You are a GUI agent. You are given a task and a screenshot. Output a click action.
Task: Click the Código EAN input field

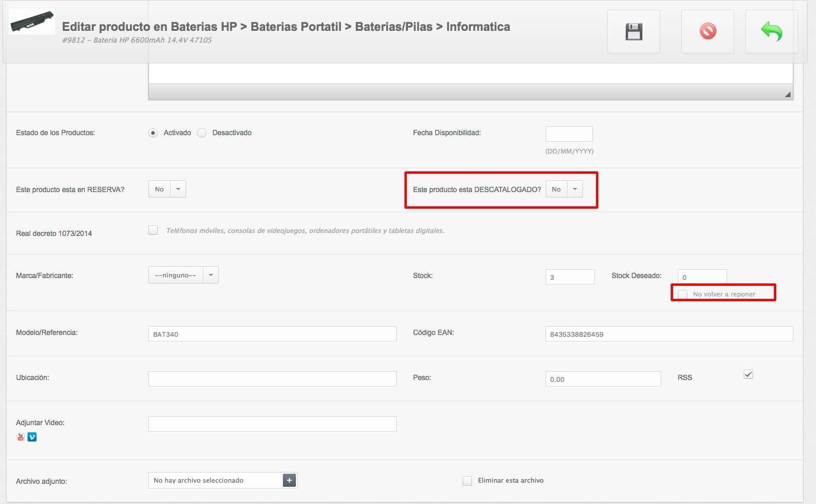[x=670, y=334]
